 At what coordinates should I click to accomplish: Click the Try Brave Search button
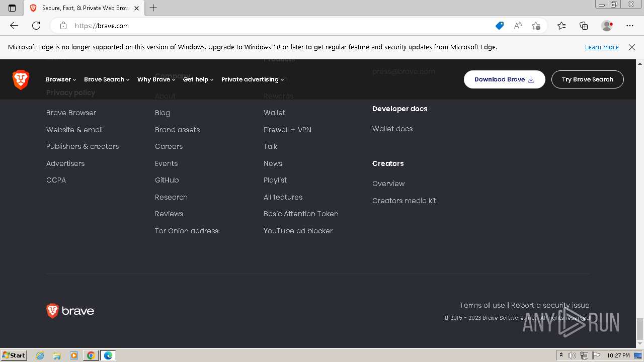click(x=587, y=79)
